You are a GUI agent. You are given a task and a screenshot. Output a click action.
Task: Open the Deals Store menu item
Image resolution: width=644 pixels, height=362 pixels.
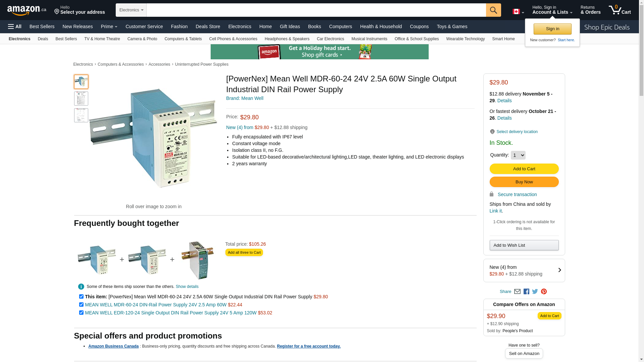point(208,26)
